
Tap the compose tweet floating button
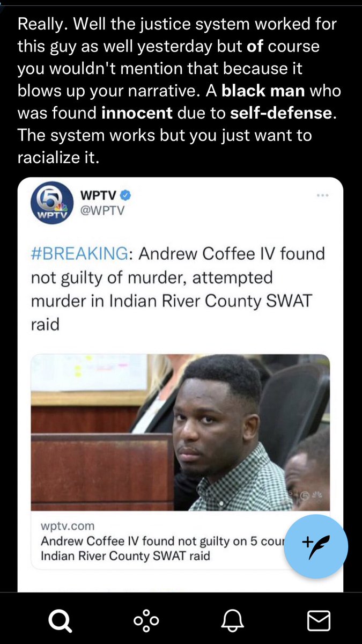316,546
